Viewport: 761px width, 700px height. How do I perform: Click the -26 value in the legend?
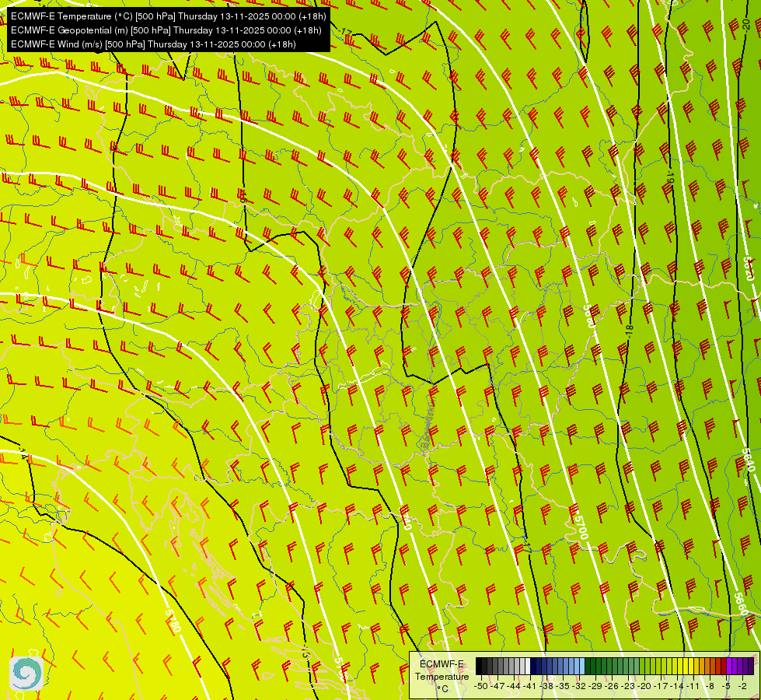point(612,686)
